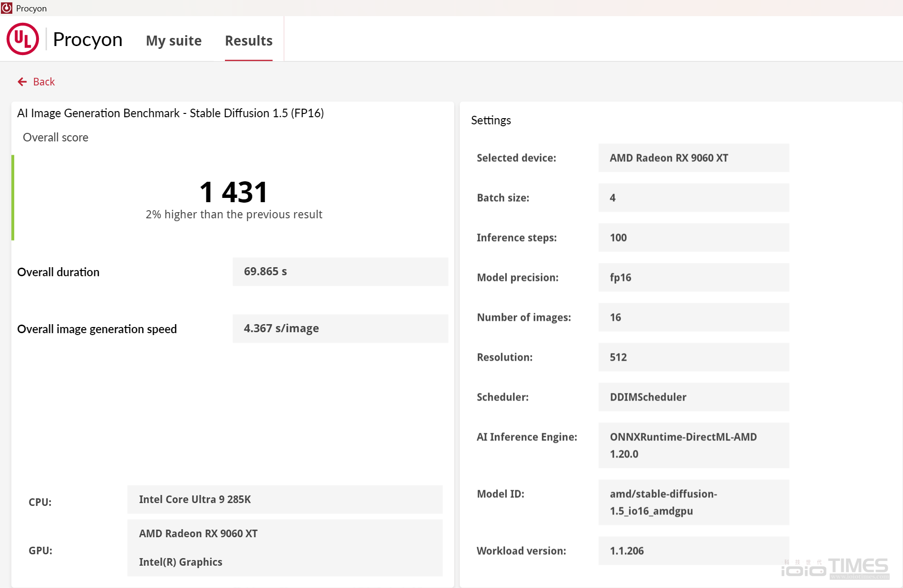
Task: Click the CPU label
Action: point(40,502)
